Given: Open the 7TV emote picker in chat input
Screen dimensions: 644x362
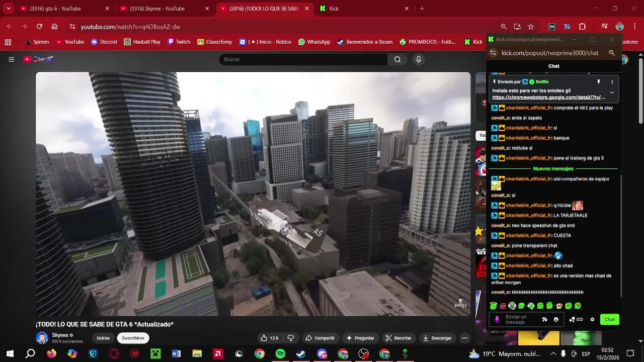Looking at the screenshot, I should tap(545, 320).
